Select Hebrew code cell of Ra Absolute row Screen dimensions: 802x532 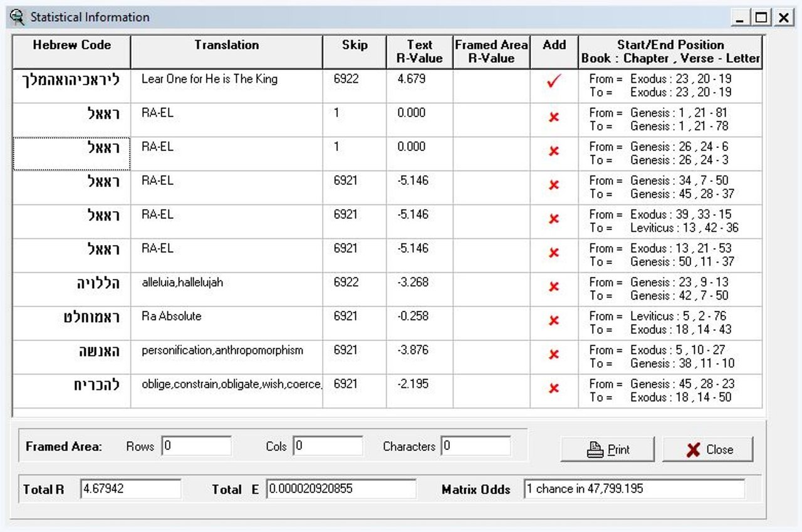click(71, 323)
